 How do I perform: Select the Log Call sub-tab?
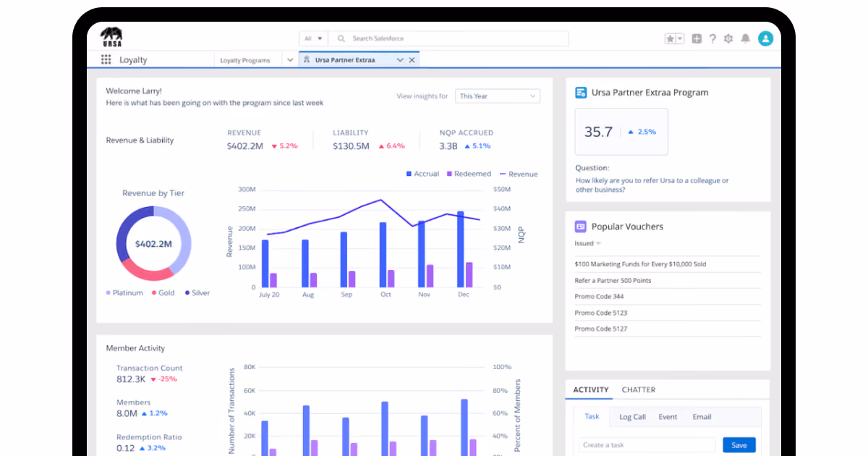point(632,417)
